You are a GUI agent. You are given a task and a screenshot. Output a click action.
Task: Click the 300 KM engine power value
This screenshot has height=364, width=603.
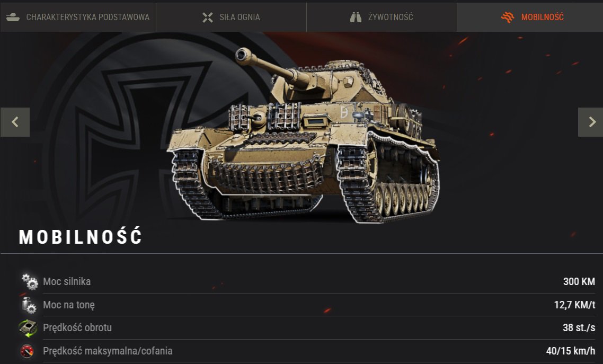coord(579,281)
